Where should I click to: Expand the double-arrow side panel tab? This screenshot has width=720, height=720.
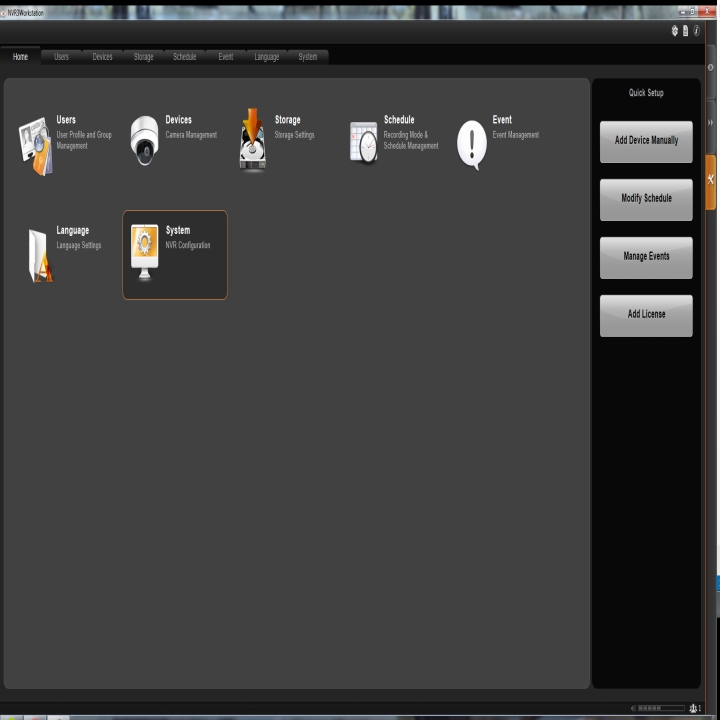pos(710,122)
